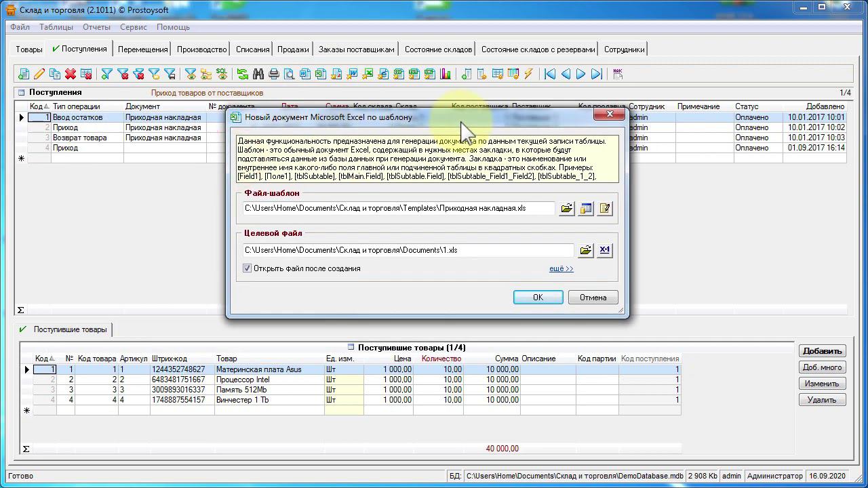The image size is (868, 488).
Task: Click the template file path input field
Action: (399, 208)
